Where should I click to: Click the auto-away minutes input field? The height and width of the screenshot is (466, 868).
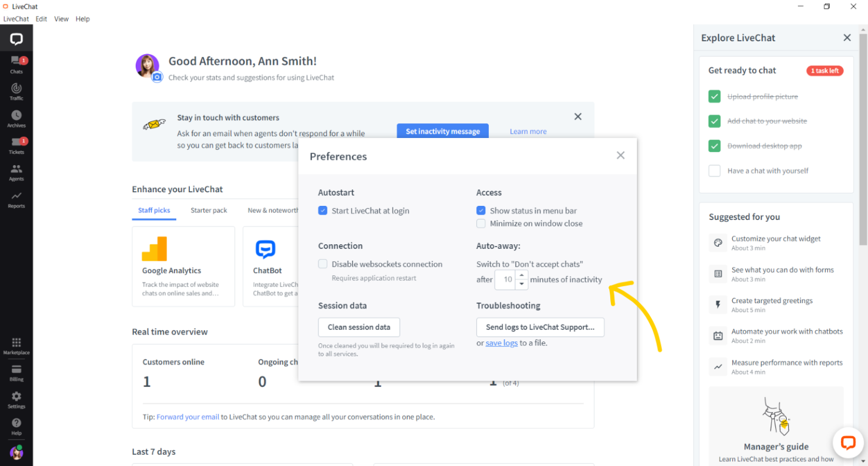pos(505,280)
